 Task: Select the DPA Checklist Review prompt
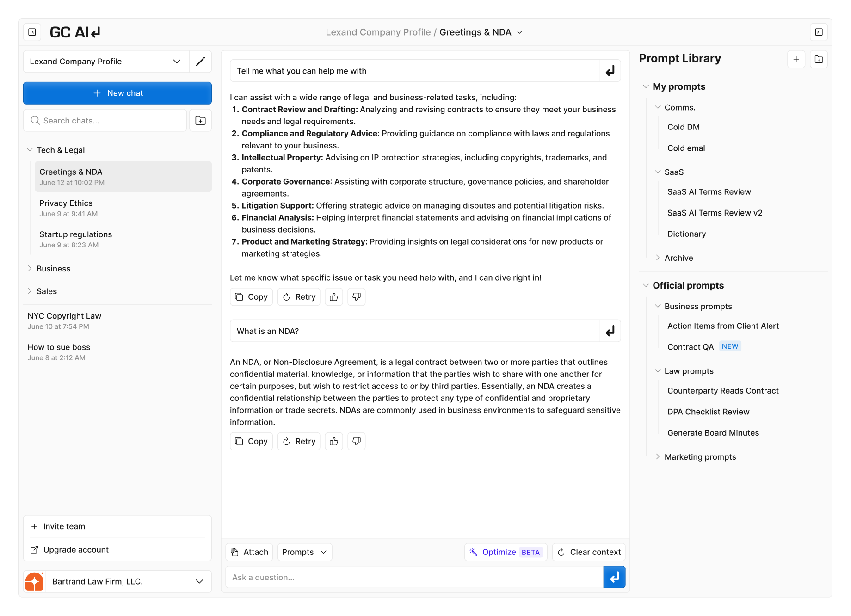click(708, 412)
